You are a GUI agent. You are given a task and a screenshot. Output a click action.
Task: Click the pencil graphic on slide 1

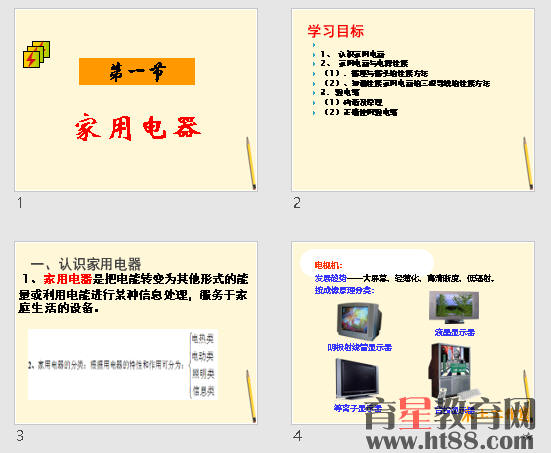251,163
